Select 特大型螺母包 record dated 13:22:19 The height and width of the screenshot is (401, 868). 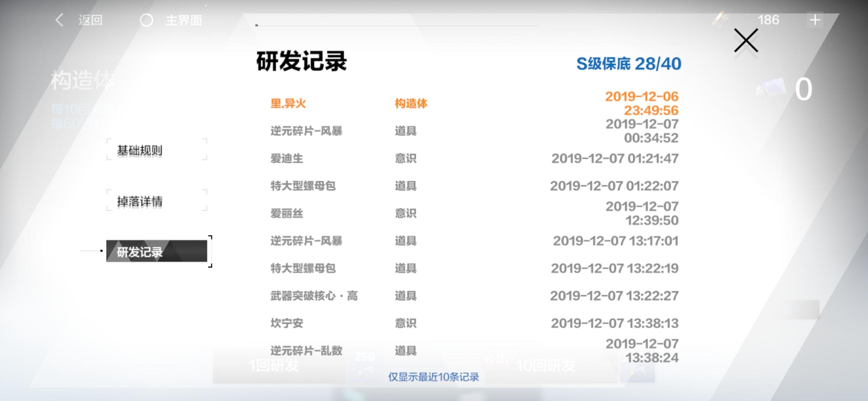click(474, 268)
